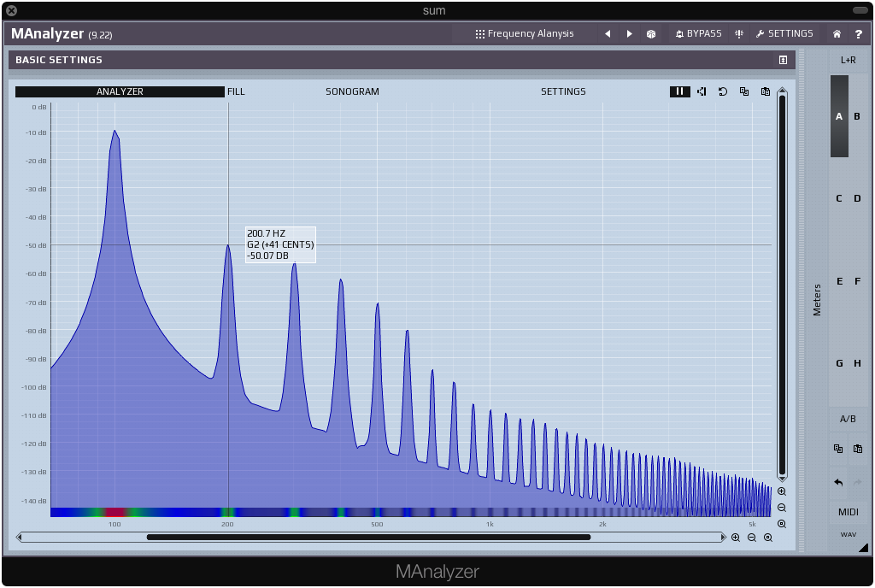Click the icon between BYPASS and SETTINGS
The width and height of the screenshot is (875, 588).
coord(739,34)
